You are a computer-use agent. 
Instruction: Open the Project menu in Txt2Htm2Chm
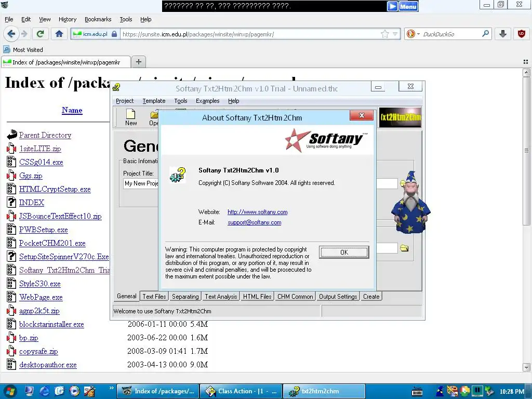pyautogui.click(x=125, y=101)
